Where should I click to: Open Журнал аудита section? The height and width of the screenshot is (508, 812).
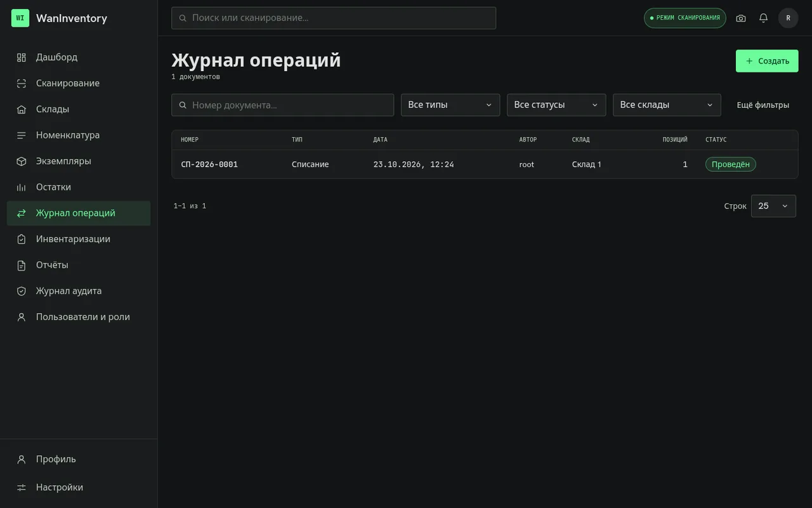click(79, 291)
